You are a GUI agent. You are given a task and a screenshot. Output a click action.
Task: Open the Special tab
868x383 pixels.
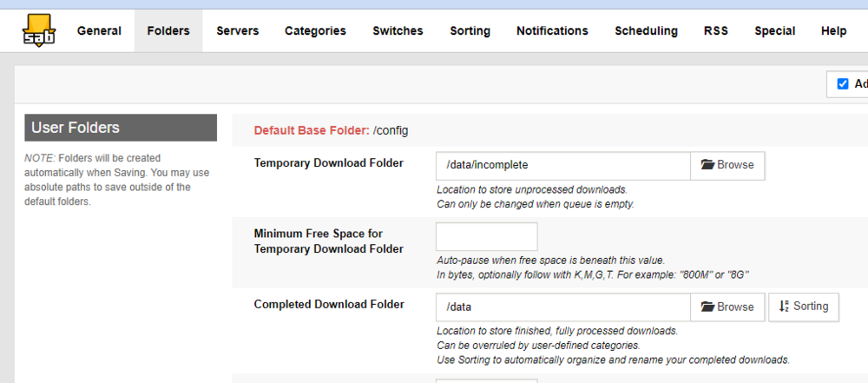775,31
